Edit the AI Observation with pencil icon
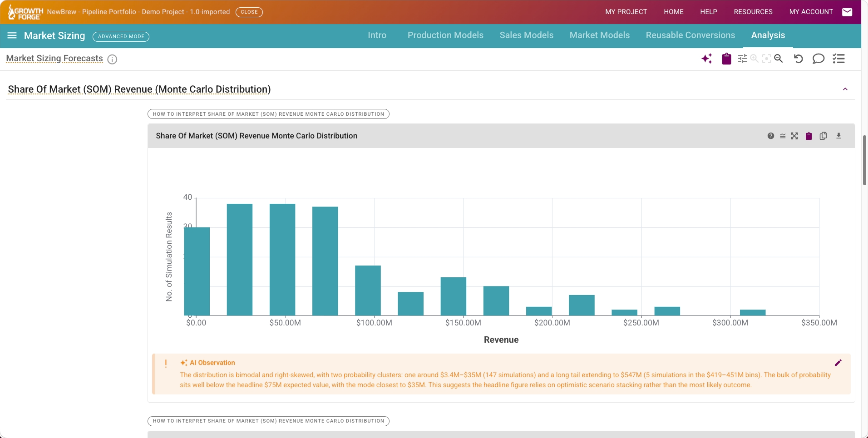This screenshot has width=868, height=438. tap(838, 363)
